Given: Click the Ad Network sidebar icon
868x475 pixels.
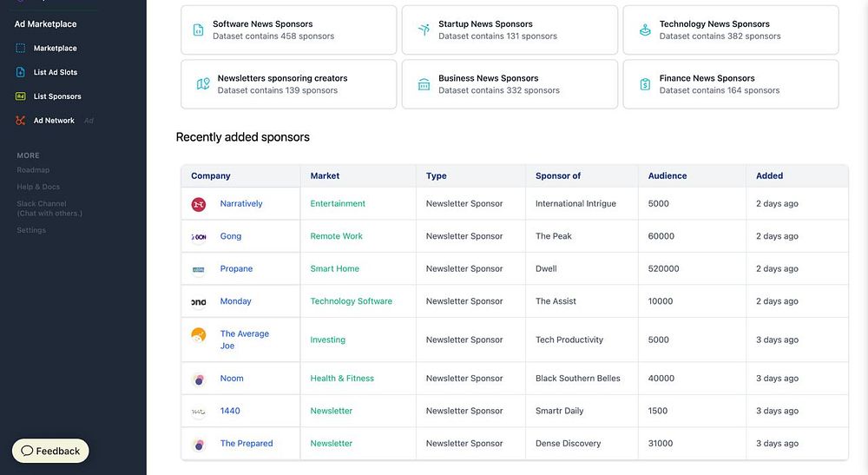Looking at the screenshot, I should pyautogui.click(x=21, y=121).
